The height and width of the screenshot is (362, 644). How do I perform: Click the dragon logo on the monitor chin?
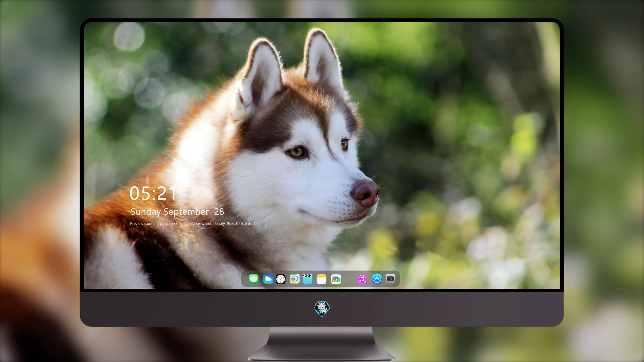pos(322,309)
